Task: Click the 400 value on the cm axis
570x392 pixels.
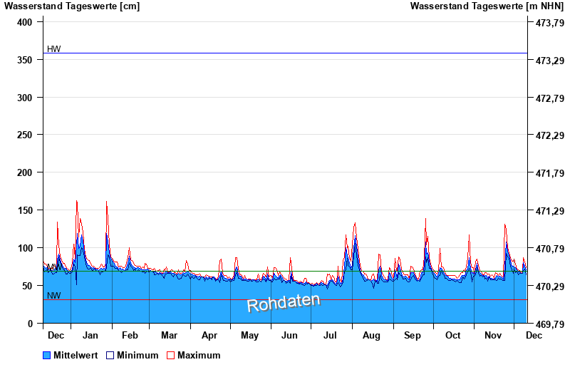Action: pyautogui.click(x=25, y=22)
